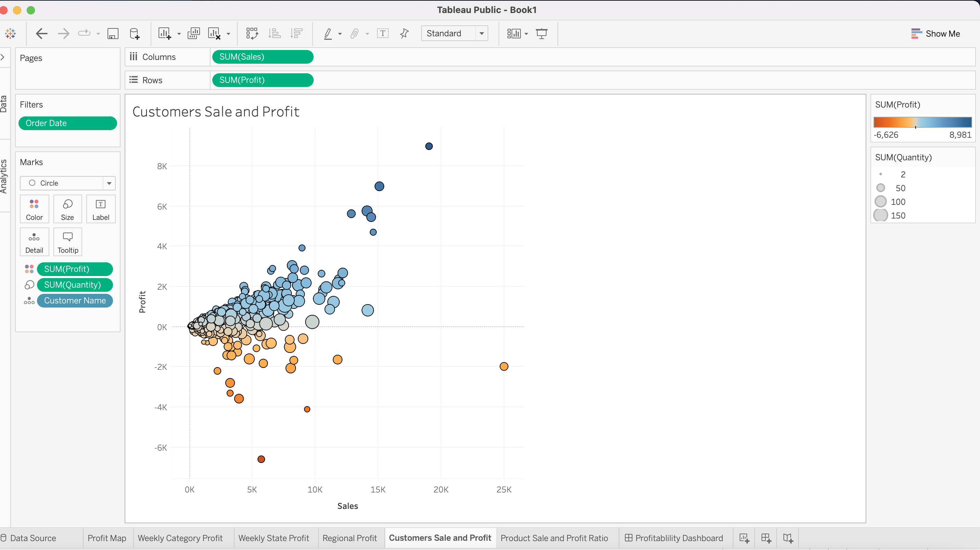The height and width of the screenshot is (550, 980).
Task: Open the Analytics side pane tab
Action: (3, 176)
